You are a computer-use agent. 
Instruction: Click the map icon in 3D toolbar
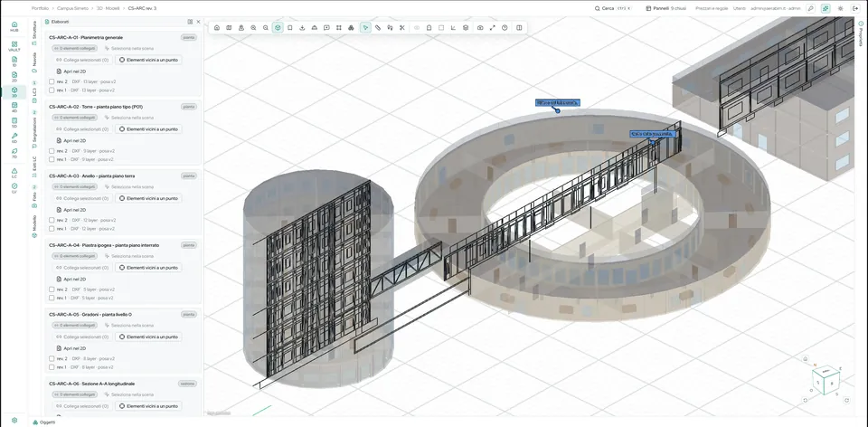229,28
